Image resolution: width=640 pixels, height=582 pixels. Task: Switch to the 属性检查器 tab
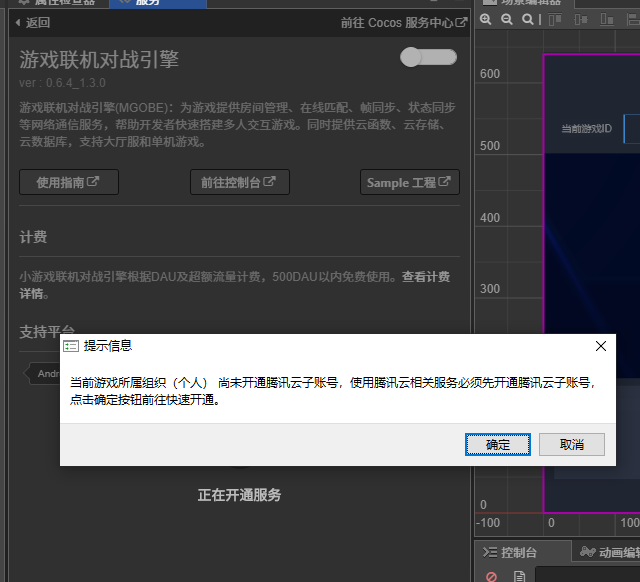pyautogui.click(x=58, y=3)
